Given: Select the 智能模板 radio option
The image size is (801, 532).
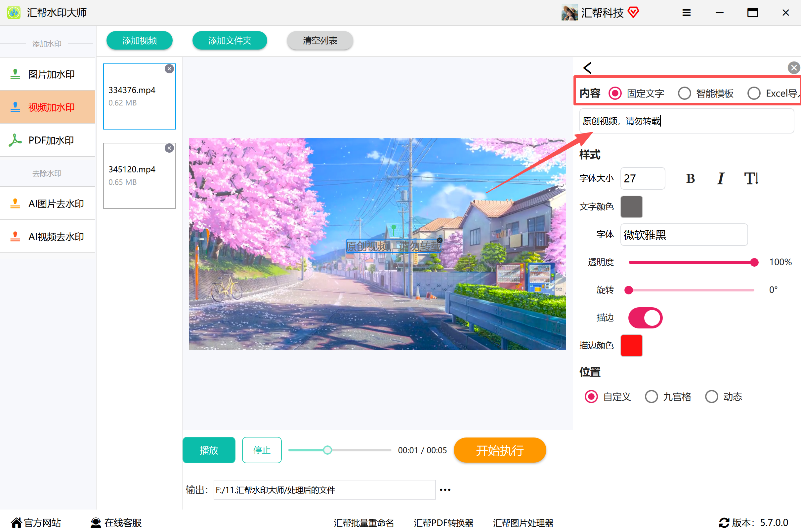Looking at the screenshot, I should [x=684, y=93].
